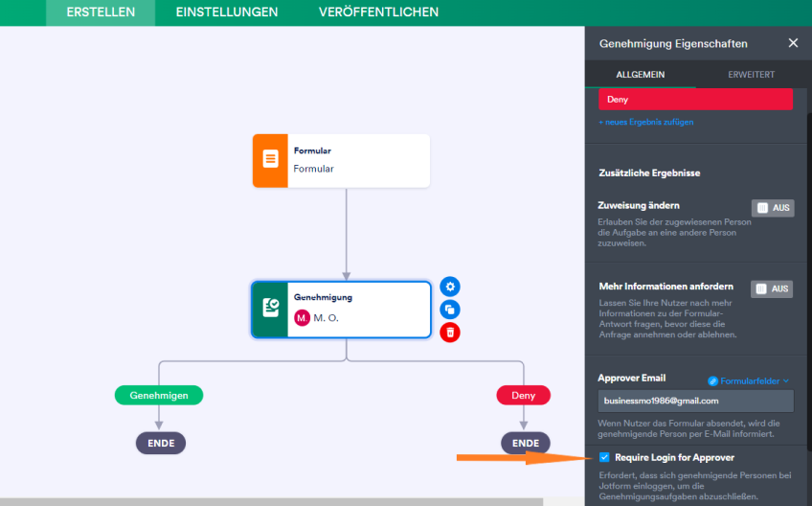
Task: Click the horizontal scrollbar below canvas
Action: 271,502
